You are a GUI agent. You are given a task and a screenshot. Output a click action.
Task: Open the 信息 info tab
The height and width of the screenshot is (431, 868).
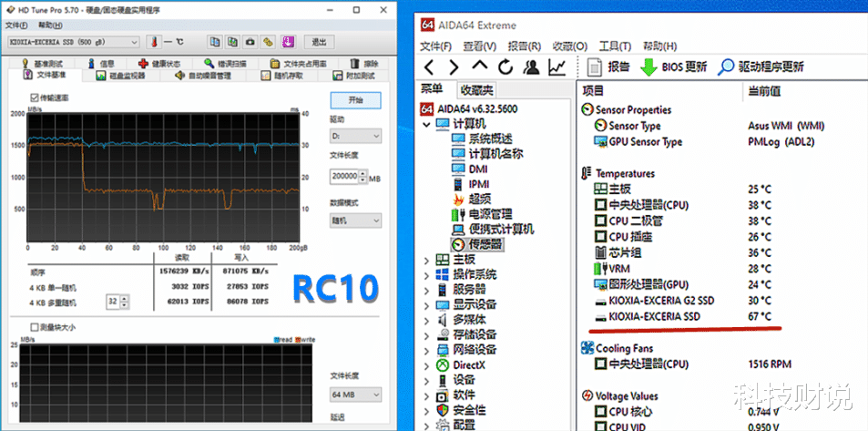pyautogui.click(x=101, y=64)
